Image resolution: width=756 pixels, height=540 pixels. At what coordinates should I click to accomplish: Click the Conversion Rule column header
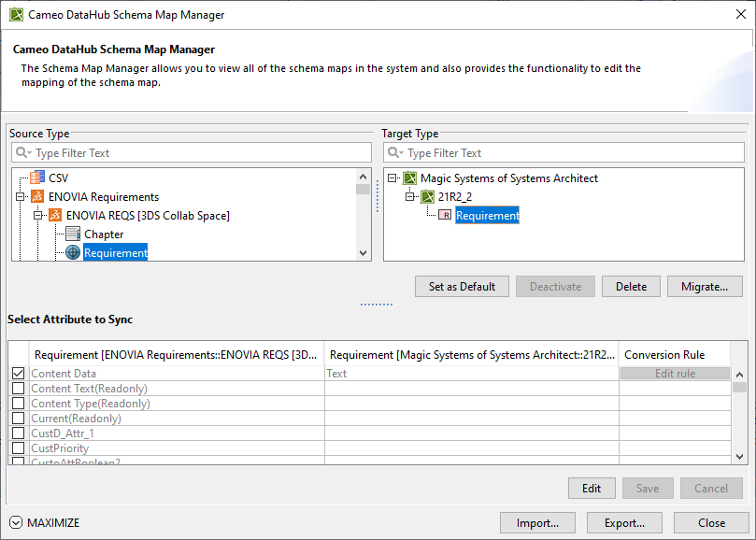pyautogui.click(x=664, y=355)
